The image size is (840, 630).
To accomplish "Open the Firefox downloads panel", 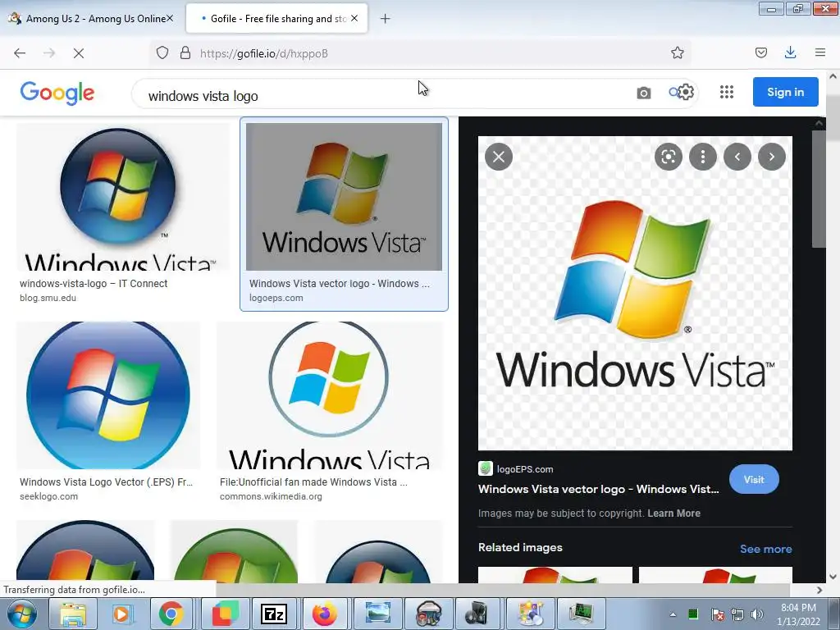I will point(790,52).
